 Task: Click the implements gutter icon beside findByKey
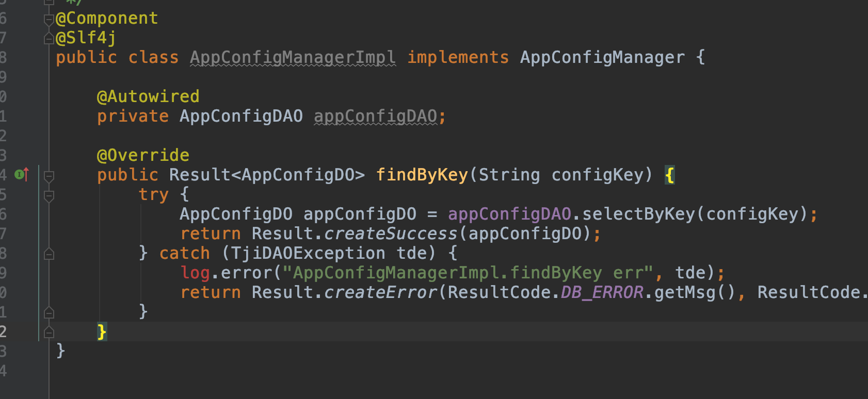point(22,175)
